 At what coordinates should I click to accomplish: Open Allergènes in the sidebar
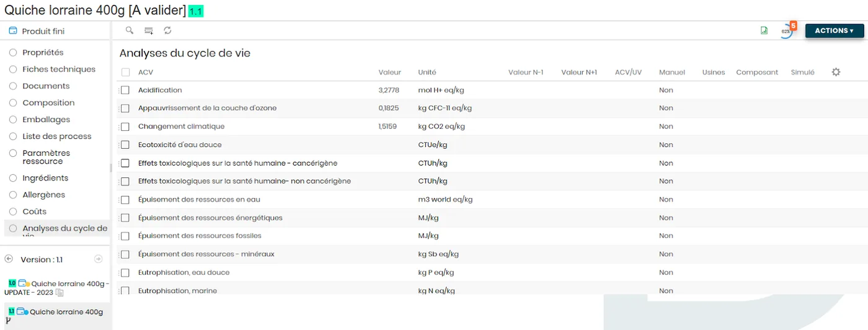point(43,195)
